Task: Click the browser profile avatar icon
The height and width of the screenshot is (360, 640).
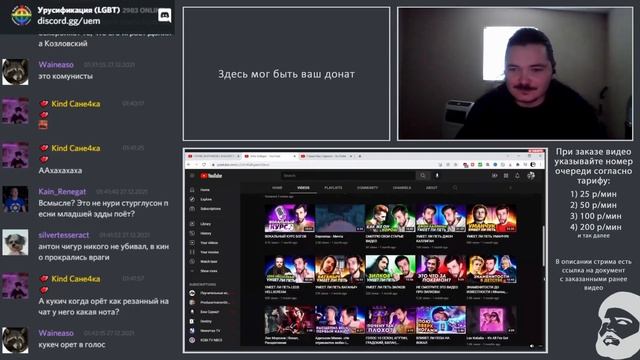Action: coord(533,164)
